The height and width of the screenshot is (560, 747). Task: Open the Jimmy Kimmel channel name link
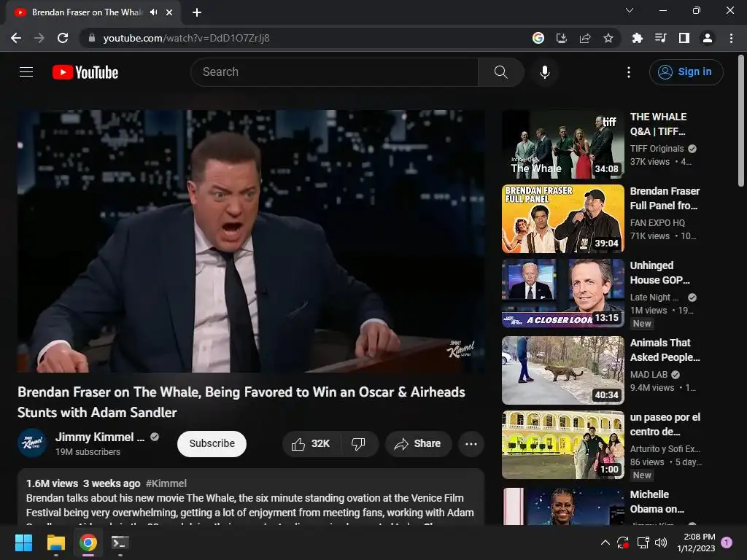coord(100,437)
